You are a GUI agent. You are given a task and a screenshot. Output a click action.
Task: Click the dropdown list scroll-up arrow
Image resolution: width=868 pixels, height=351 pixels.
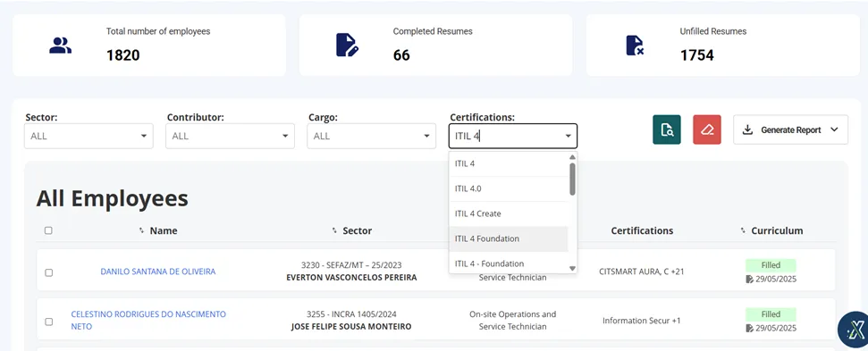(x=572, y=157)
